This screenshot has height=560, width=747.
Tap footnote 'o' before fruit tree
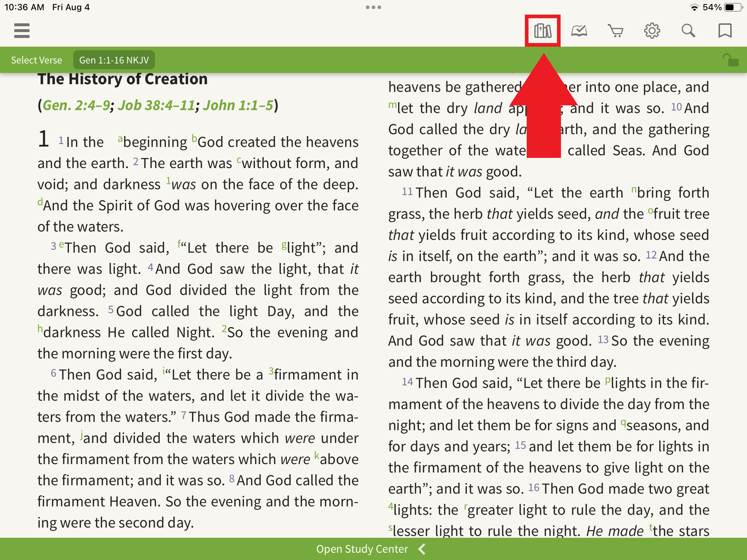651,211
